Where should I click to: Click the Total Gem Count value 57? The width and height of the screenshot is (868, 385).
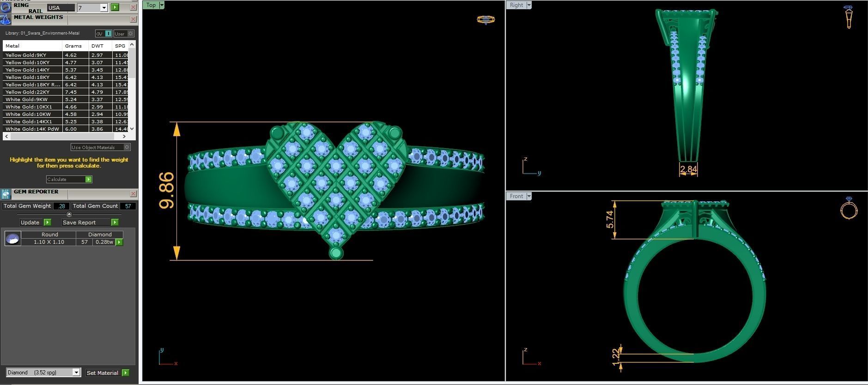point(128,206)
